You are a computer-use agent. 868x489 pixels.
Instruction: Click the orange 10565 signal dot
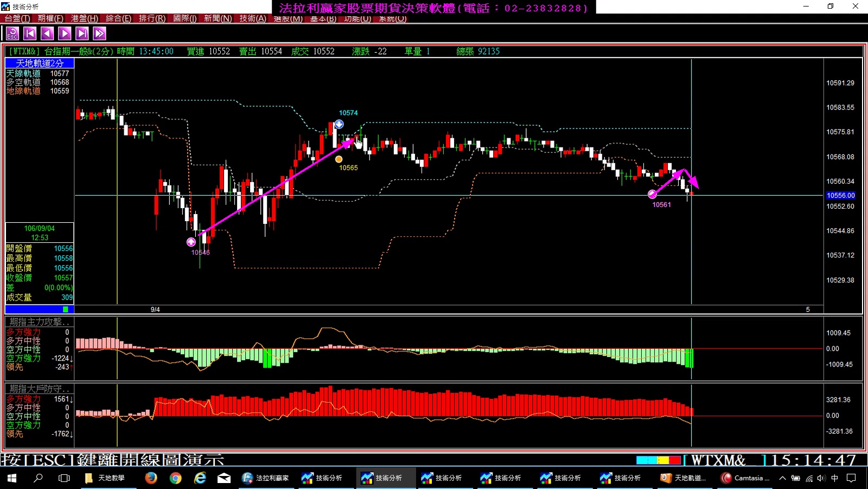(339, 159)
